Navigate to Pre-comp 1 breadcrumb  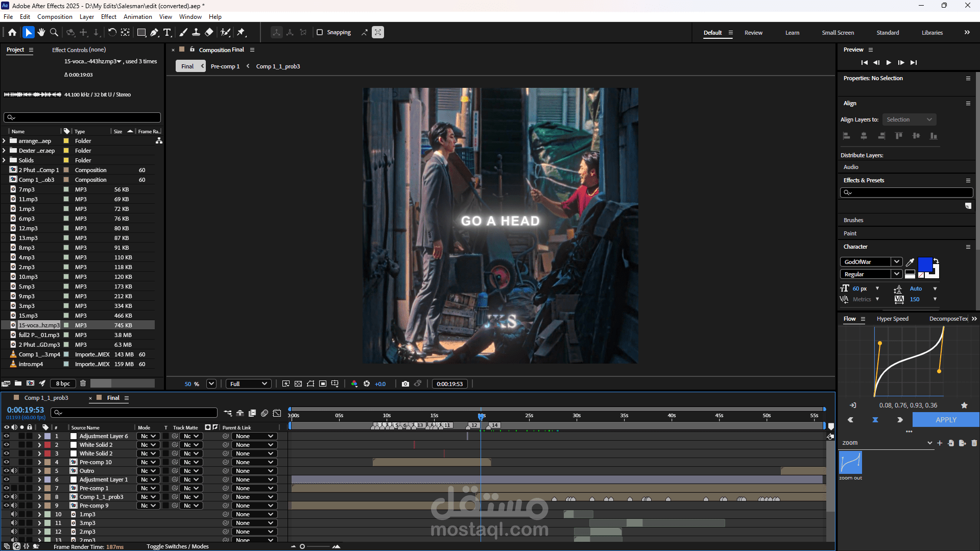225,66
